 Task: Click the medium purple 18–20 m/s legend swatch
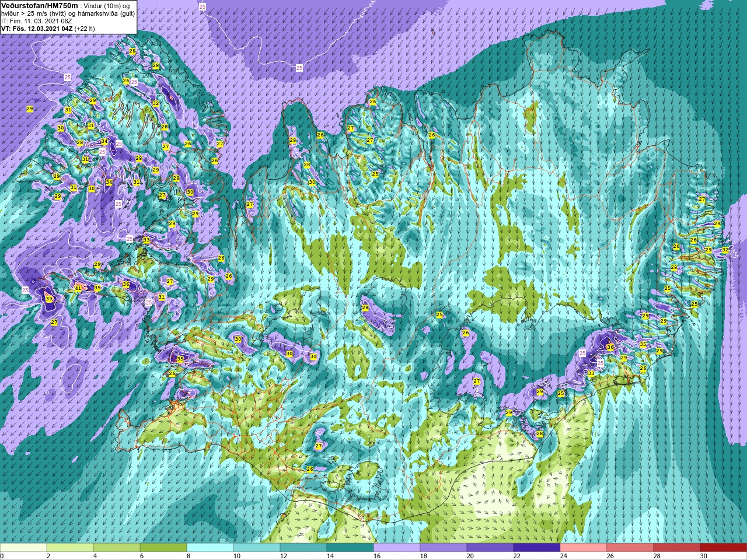tap(444, 548)
